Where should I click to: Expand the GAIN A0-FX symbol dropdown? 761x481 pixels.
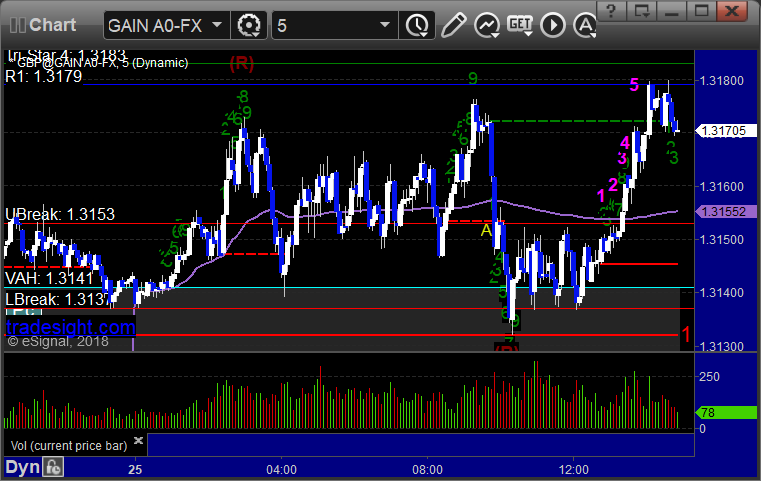[217, 24]
